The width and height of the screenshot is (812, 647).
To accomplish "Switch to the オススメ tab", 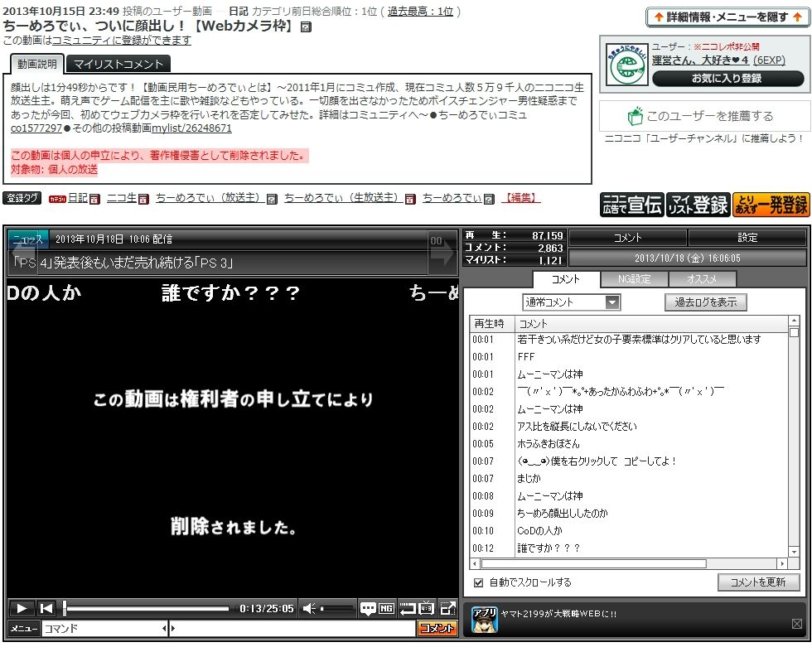I will point(703,279).
